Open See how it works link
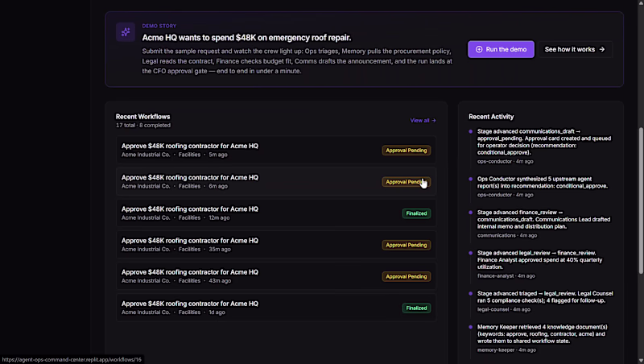 [575, 49]
